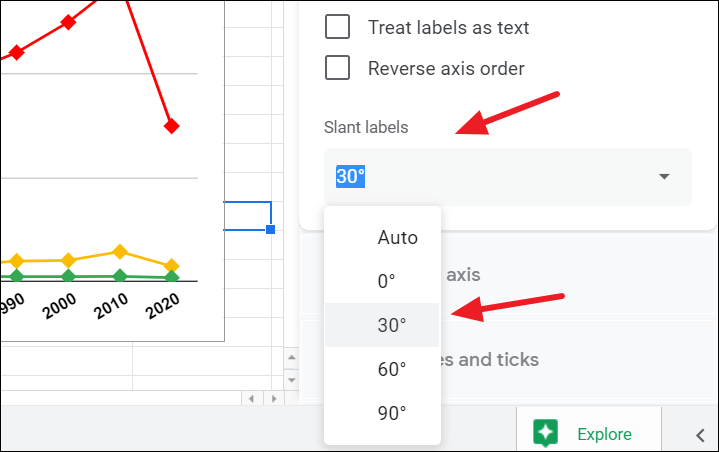Click yellow data point at 2010
Viewport: 719px width, 452px height.
coord(120,252)
